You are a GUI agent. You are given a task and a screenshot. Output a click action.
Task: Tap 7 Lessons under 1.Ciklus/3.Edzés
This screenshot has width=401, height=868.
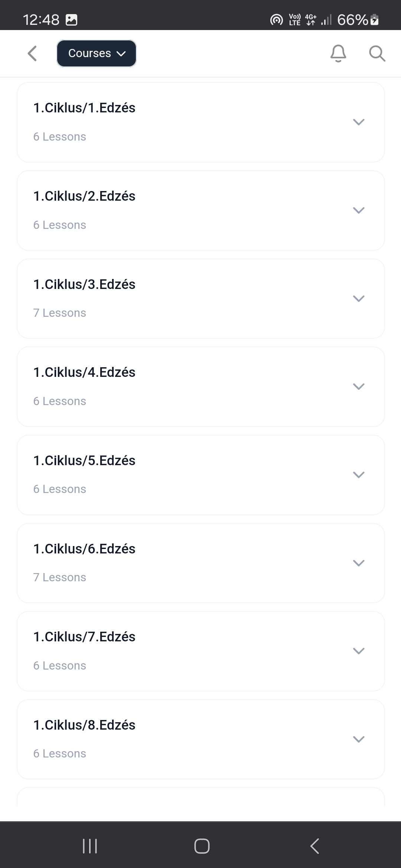[60, 313]
